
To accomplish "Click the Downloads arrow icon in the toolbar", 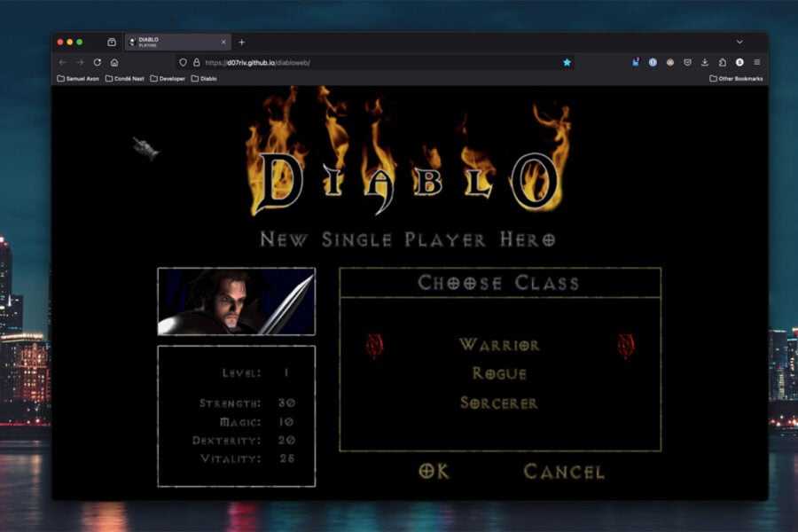I will (705, 63).
